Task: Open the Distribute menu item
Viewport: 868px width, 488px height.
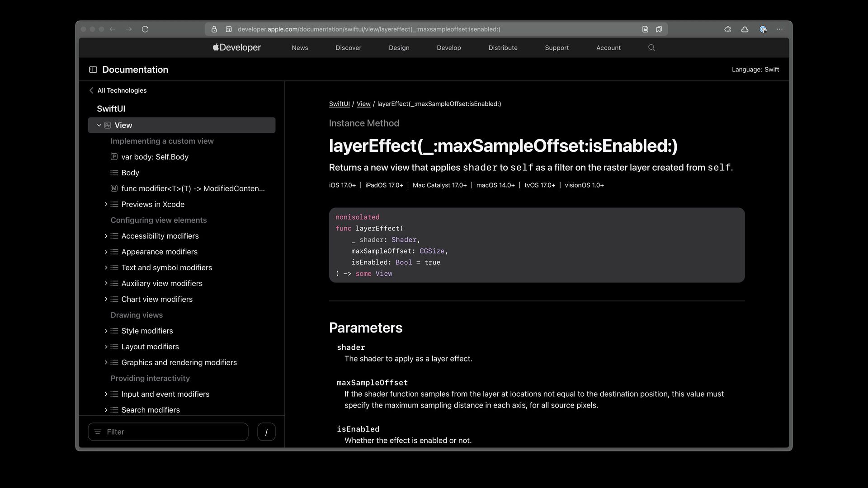Action: pos(503,48)
